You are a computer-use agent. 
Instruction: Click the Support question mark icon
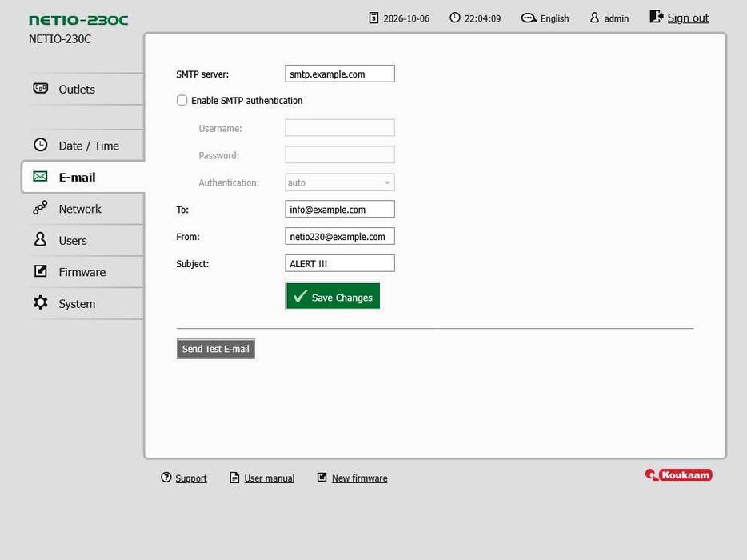click(166, 478)
